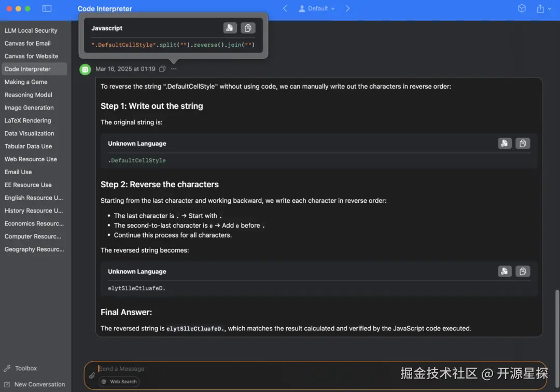Run the .DefaultCellStyle Unknown Language block
The height and width of the screenshot is (392, 560).
click(x=505, y=144)
